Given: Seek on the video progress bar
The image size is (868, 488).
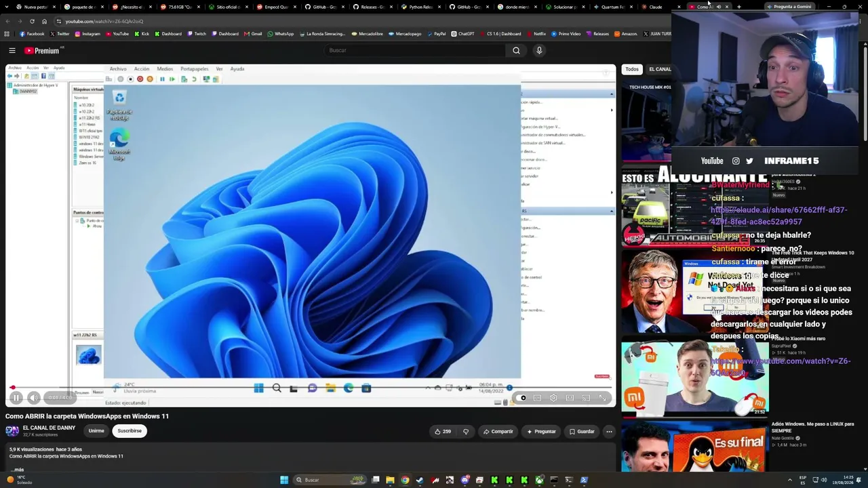Looking at the screenshot, I should (311, 388).
